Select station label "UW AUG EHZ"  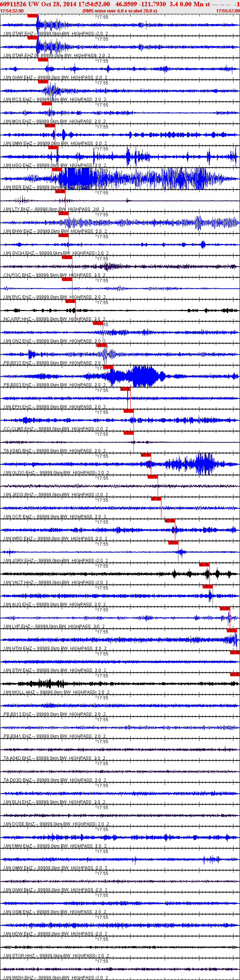(18, 605)
